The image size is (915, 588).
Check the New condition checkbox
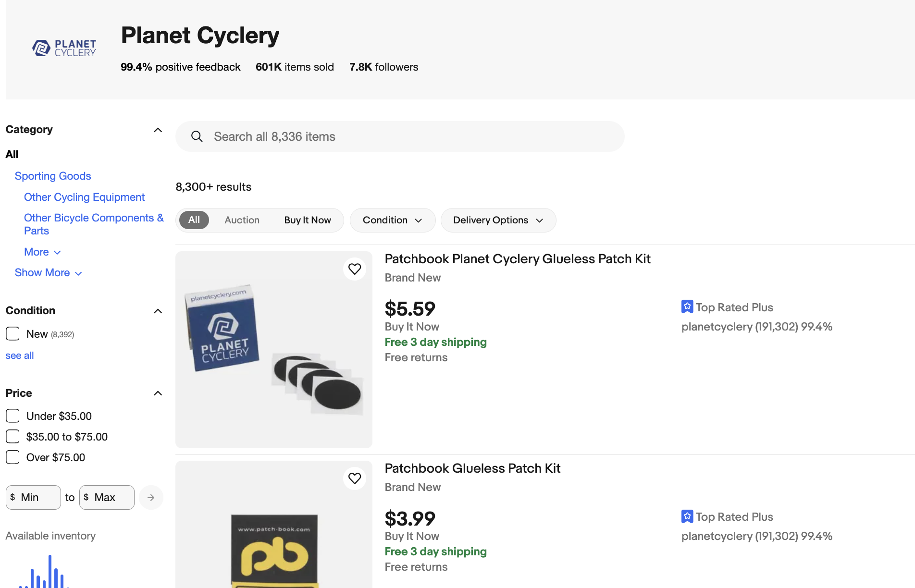(12, 334)
